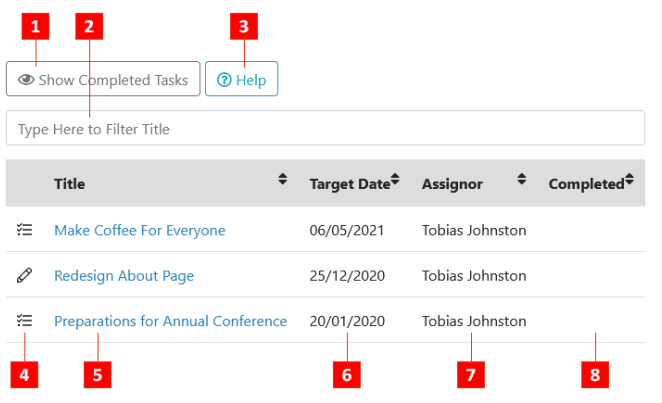Click the eye icon in Show Completed Tasks
The image size is (662, 403).
pyautogui.click(x=26, y=79)
